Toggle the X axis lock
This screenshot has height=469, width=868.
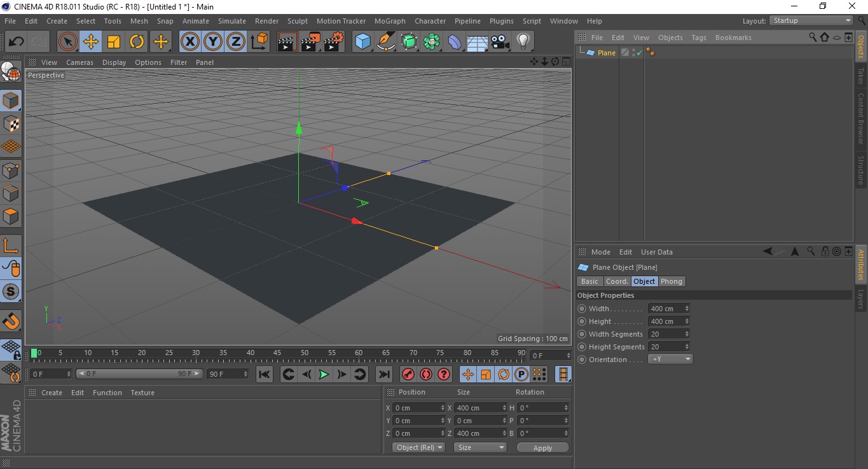click(x=189, y=42)
